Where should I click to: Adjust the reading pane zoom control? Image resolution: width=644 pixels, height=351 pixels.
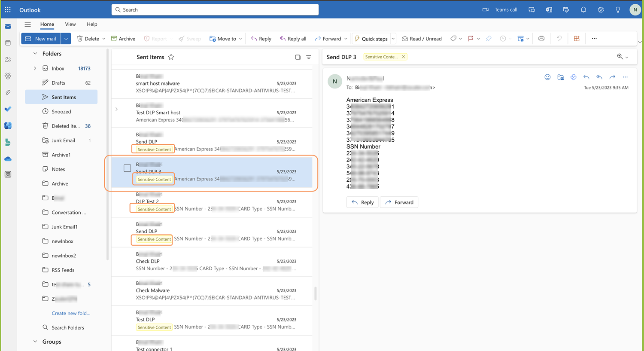point(621,56)
